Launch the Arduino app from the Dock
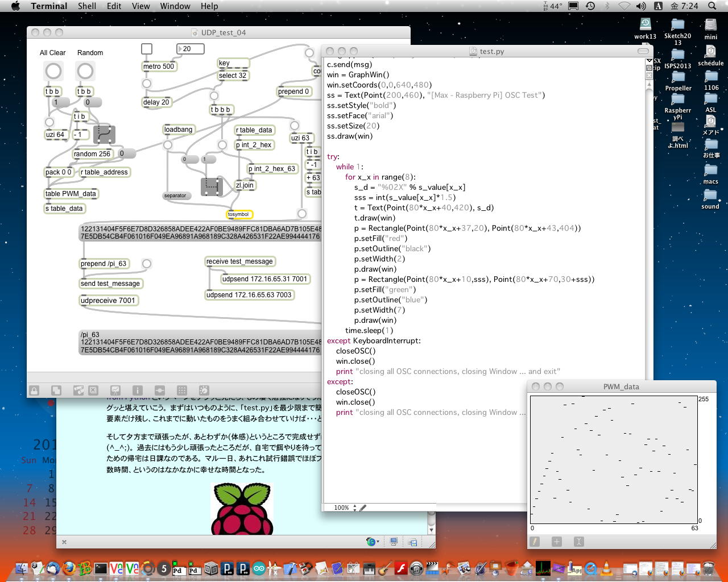The image size is (728, 582). 259,568
